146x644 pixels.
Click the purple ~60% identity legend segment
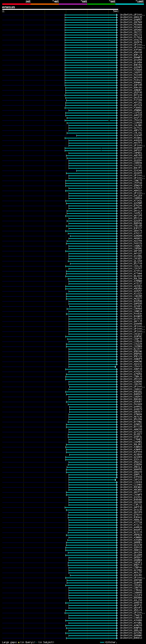click(73, 4)
